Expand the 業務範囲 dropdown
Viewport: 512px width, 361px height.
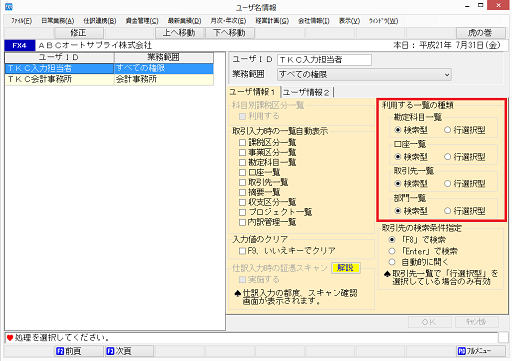(447, 75)
